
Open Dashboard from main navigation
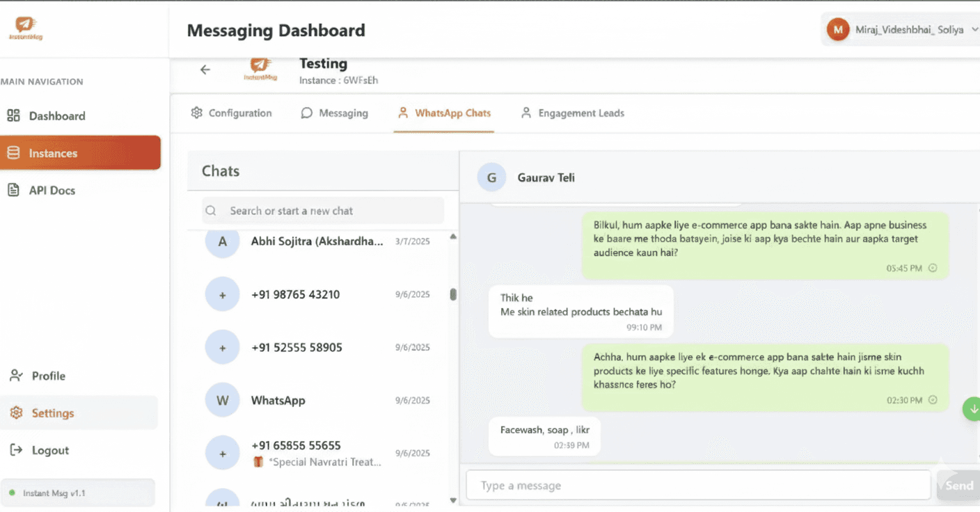[x=57, y=116]
